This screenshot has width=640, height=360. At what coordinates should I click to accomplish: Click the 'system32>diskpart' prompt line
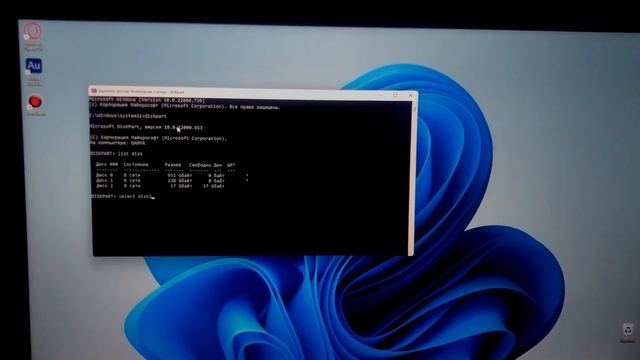128,116
